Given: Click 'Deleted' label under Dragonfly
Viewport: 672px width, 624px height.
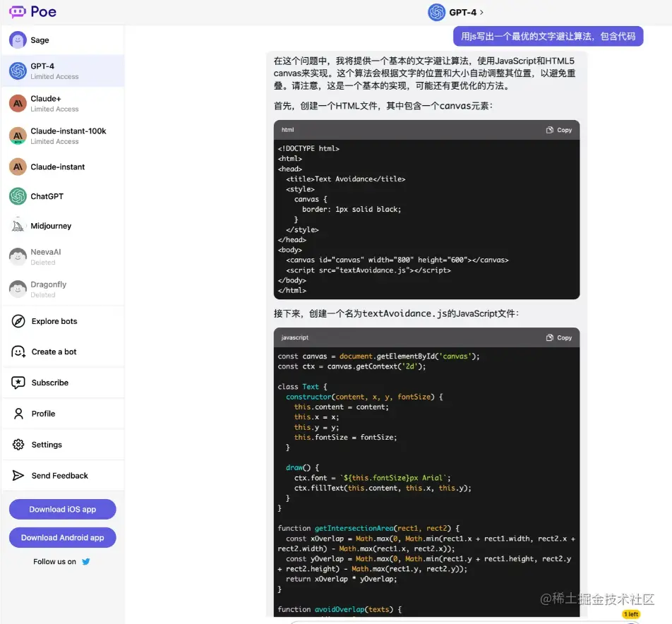Looking at the screenshot, I should click(x=43, y=295).
